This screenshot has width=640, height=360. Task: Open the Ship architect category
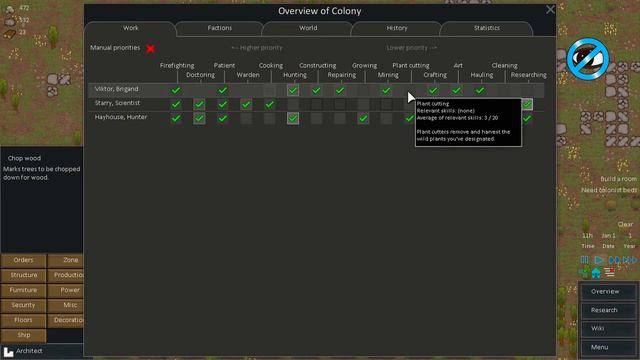point(23,335)
